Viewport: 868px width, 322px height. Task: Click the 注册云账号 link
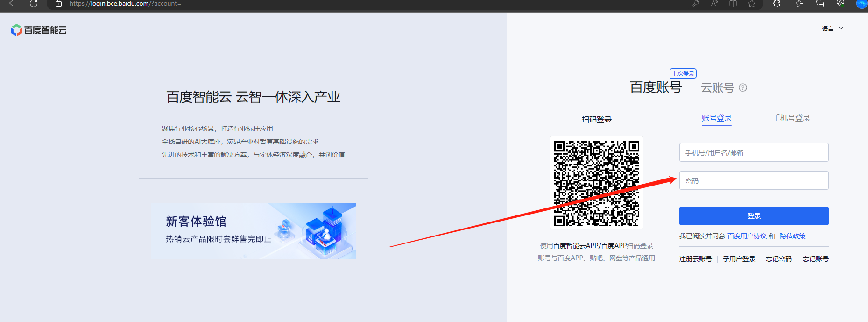(696, 259)
